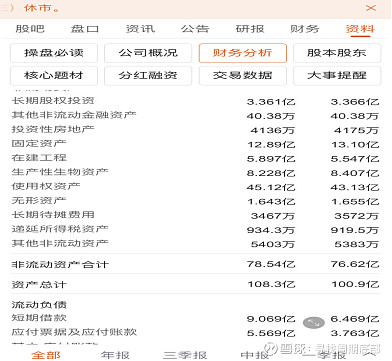This screenshot has height=361, width=392.
Task: Filter reports by 中报
Action: pyautogui.click(x=255, y=355)
